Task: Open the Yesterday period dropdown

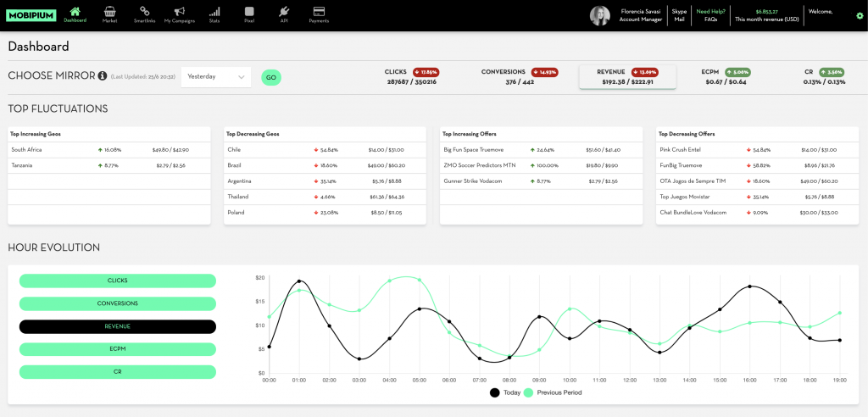Action: click(x=216, y=77)
